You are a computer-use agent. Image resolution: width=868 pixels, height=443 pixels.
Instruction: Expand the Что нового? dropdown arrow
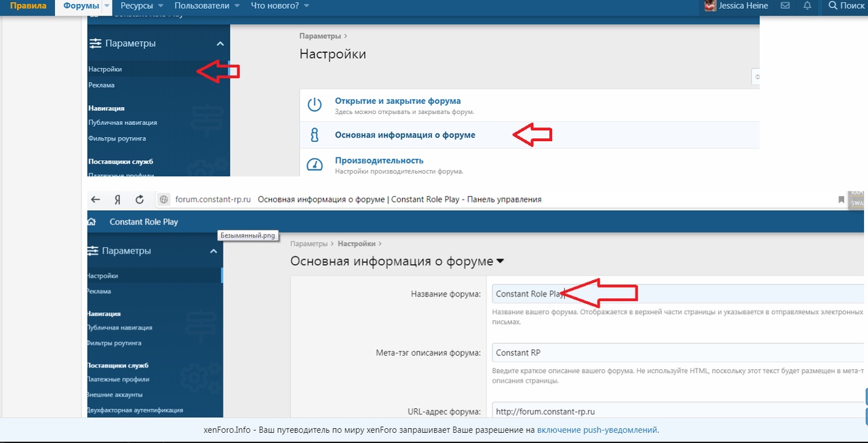[x=307, y=6]
